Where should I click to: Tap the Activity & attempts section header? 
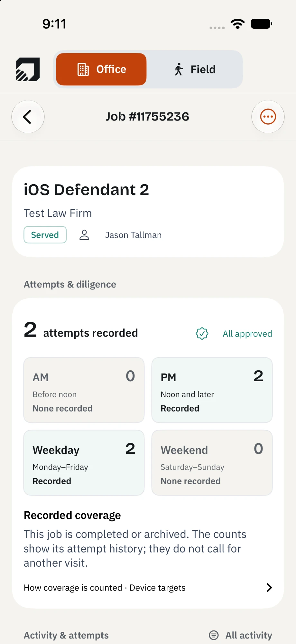66,635
